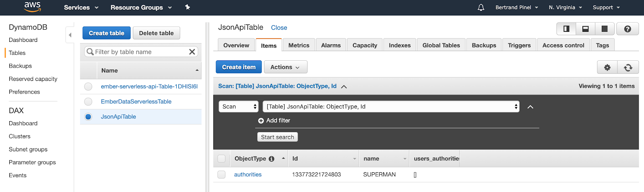Collapse the search panel with chevron
Screen dimensions: 644x192
pyautogui.click(x=530, y=107)
